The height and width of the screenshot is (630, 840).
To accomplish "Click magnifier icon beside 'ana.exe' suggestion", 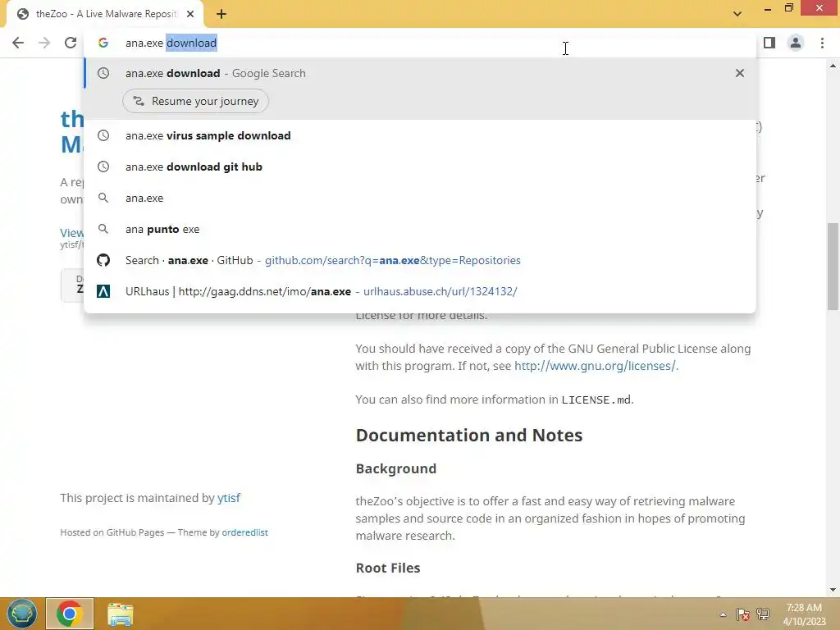I will click(103, 198).
